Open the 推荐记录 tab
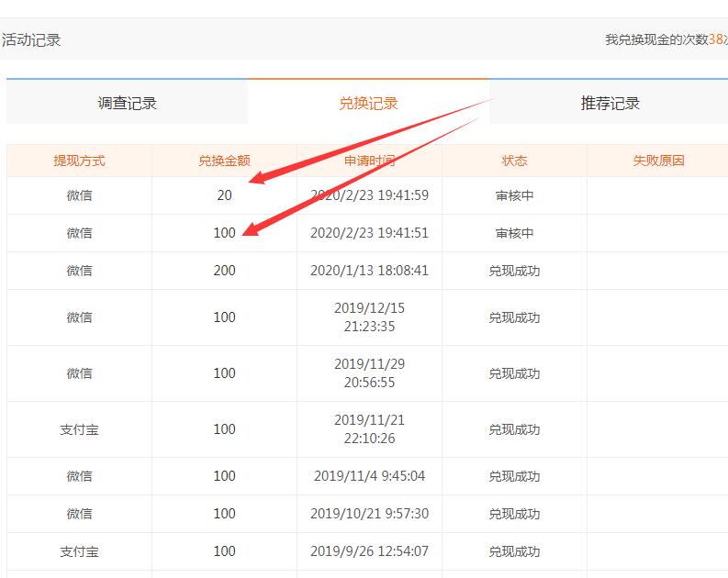 pos(610,103)
